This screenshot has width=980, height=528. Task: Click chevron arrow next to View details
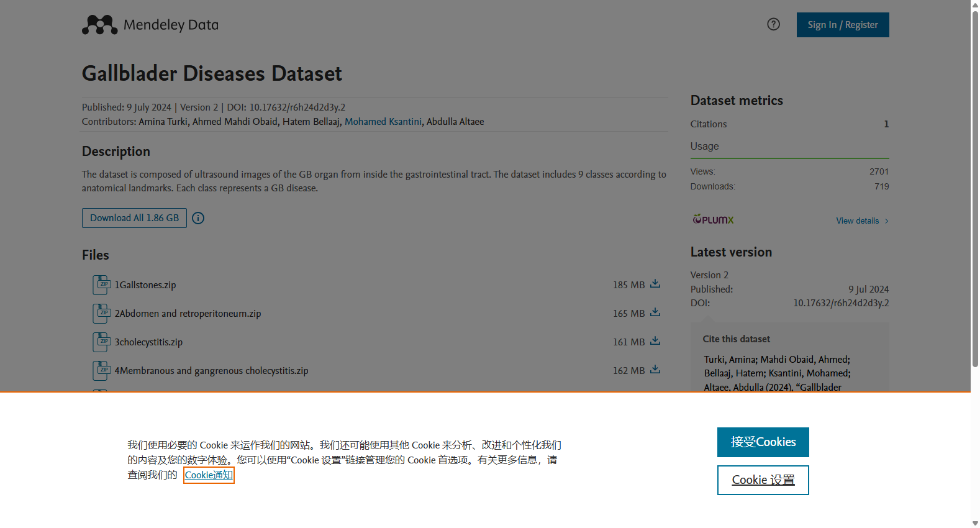point(887,221)
